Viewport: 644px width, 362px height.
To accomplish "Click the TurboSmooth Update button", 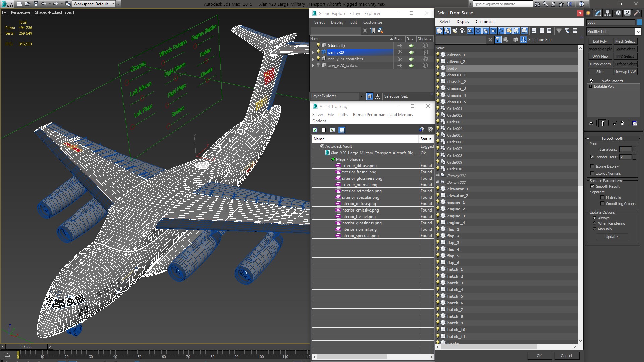I will [611, 237].
